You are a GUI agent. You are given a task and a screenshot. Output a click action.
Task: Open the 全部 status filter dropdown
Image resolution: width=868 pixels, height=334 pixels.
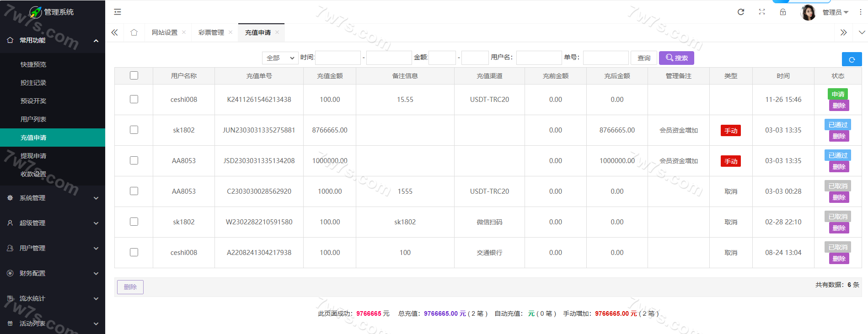coord(280,58)
